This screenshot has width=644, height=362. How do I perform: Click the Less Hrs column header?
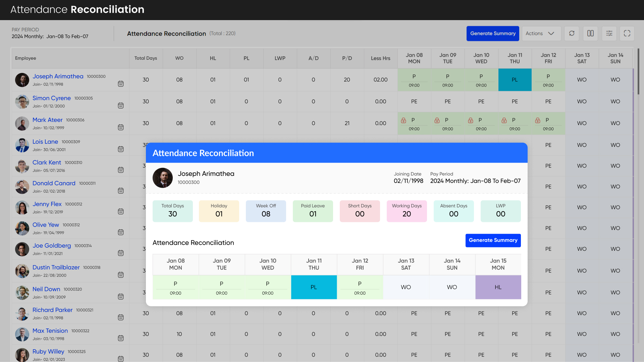tap(380, 58)
